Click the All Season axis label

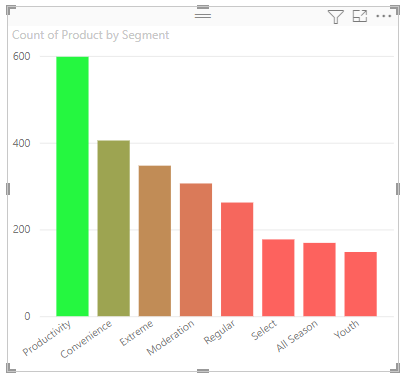click(x=297, y=336)
